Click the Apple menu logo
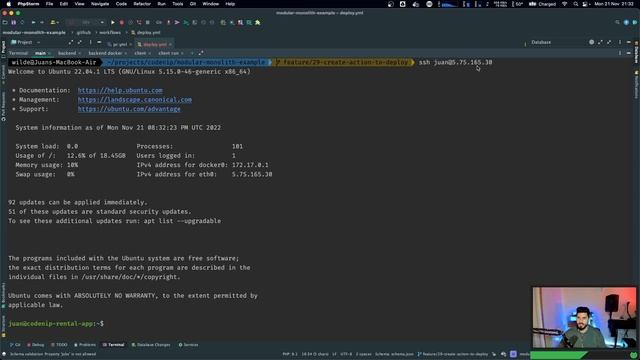This screenshot has height=360, width=640. (9, 4)
